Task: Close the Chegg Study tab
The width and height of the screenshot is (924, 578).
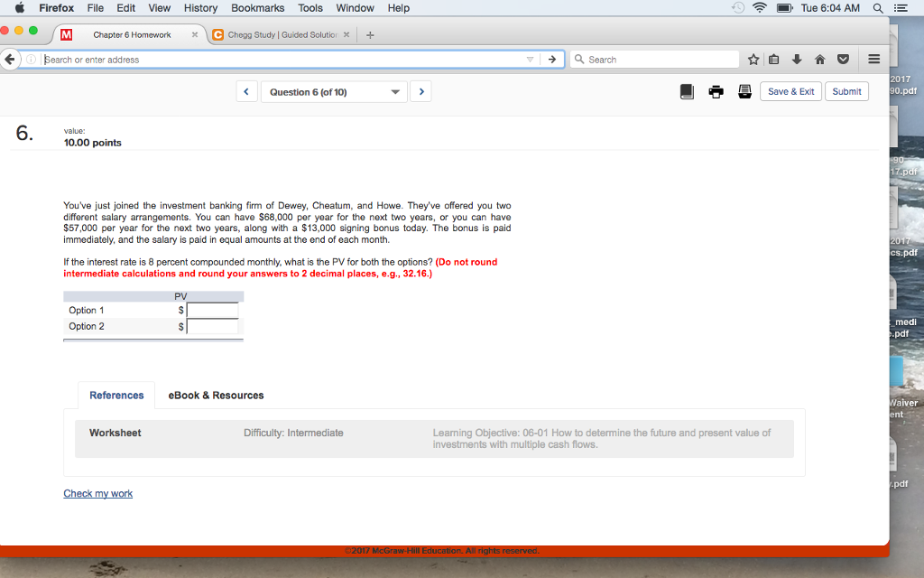Action: click(x=346, y=35)
